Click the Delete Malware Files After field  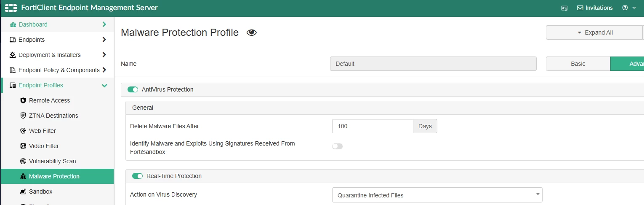373,126
